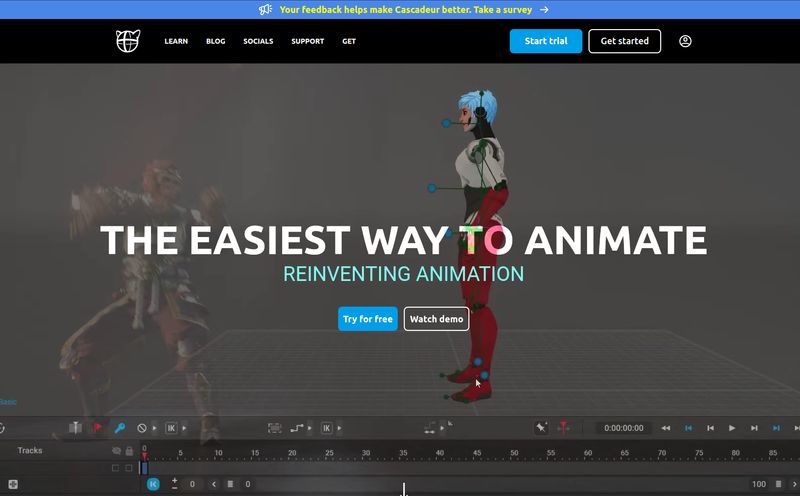Click the right chevron after value 100
Image resolution: width=800 pixels, height=496 pixels.
tap(794, 484)
